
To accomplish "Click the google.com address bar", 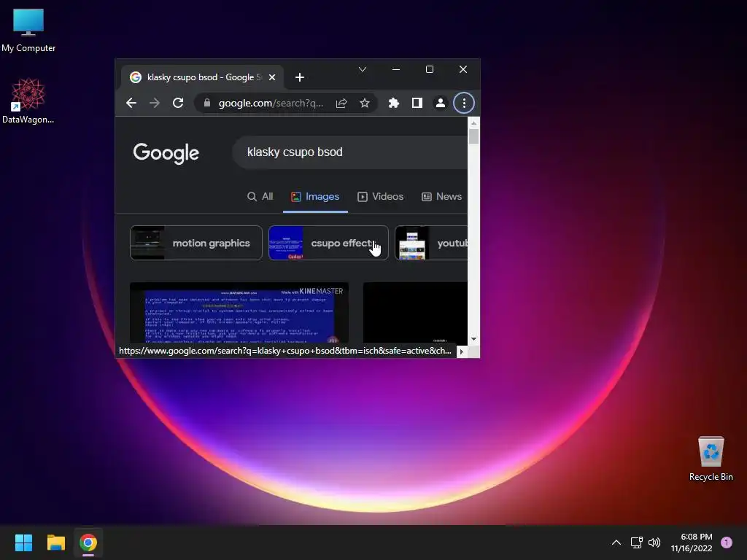I will [271, 103].
